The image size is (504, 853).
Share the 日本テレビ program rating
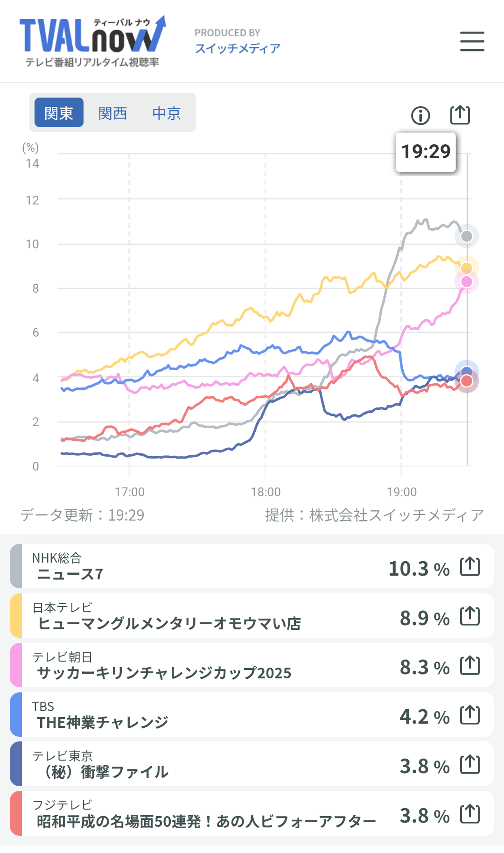[x=469, y=616]
